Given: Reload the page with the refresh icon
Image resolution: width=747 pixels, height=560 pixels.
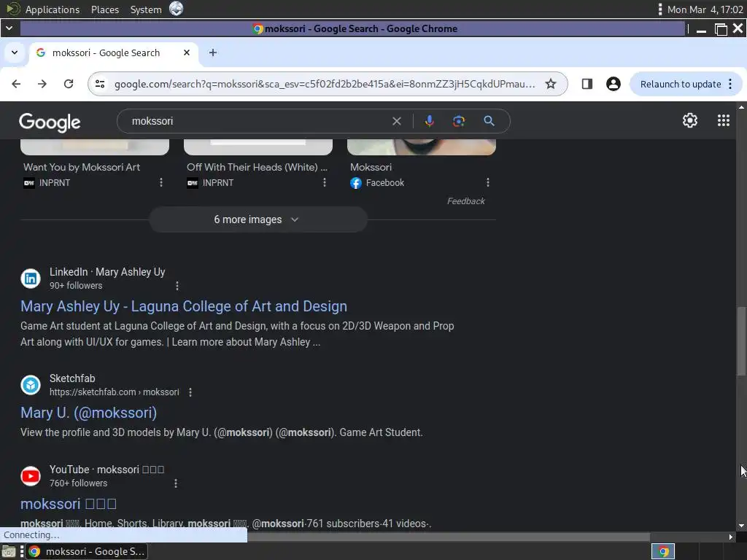Looking at the screenshot, I should tap(69, 84).
